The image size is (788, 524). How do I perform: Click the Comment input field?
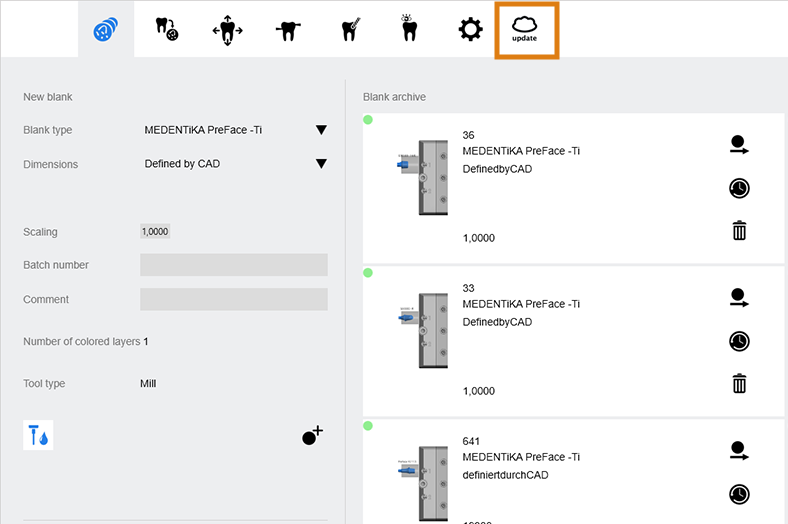(234, 299)
